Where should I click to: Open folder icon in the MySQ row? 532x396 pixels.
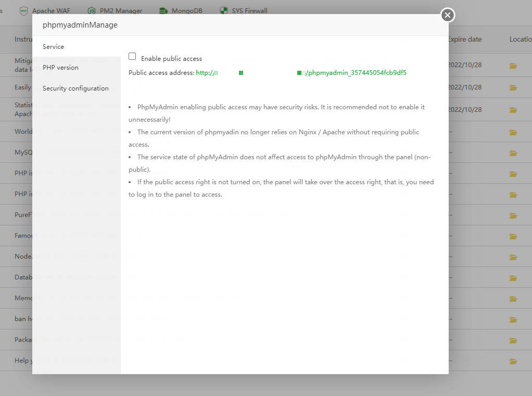[x=513, y=153]
